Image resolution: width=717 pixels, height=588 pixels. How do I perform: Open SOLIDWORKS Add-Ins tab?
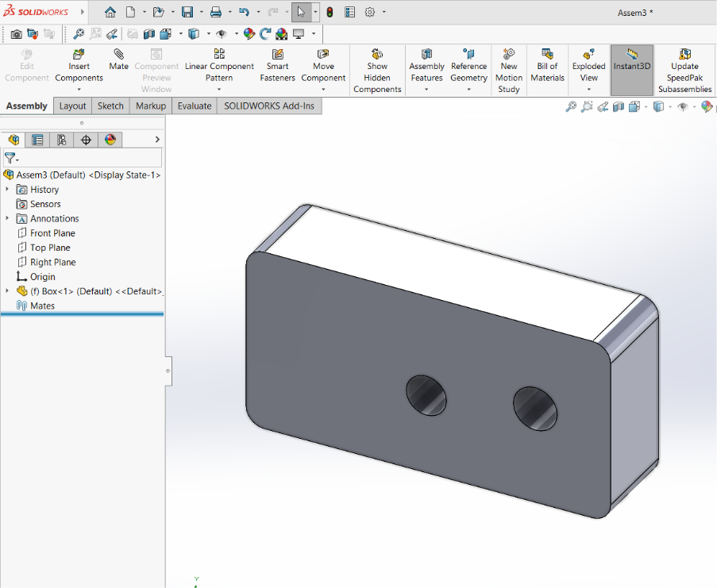coord(269,106)
